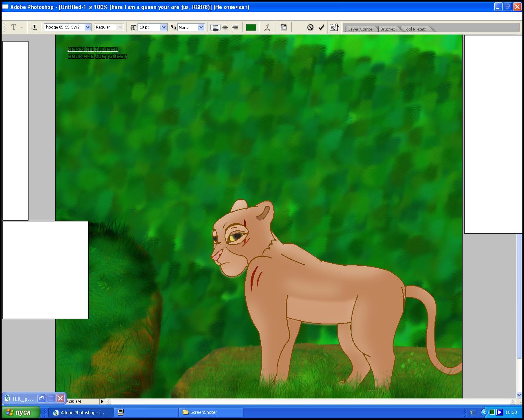524x420 pixels.
Task: Click the green text color swatch
Action: pyautogui.click(x=251, y=27)
